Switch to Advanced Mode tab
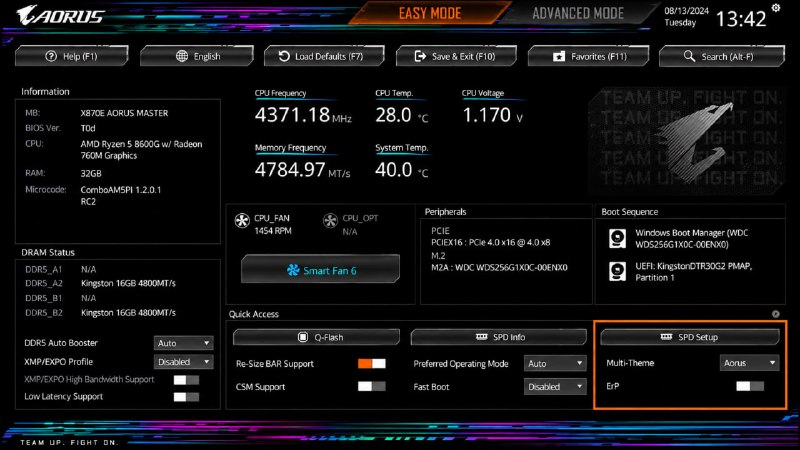800x450 pixels. point(578,13)
